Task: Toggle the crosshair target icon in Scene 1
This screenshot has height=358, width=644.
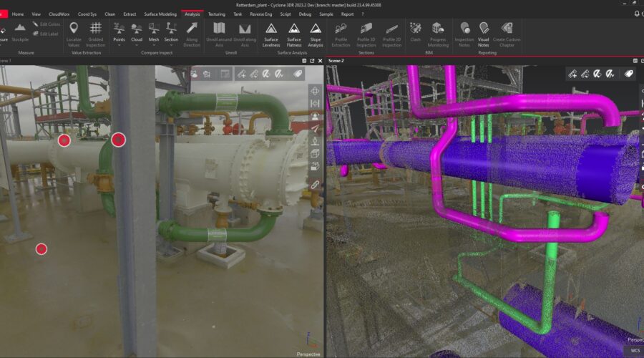Action: 315,90
